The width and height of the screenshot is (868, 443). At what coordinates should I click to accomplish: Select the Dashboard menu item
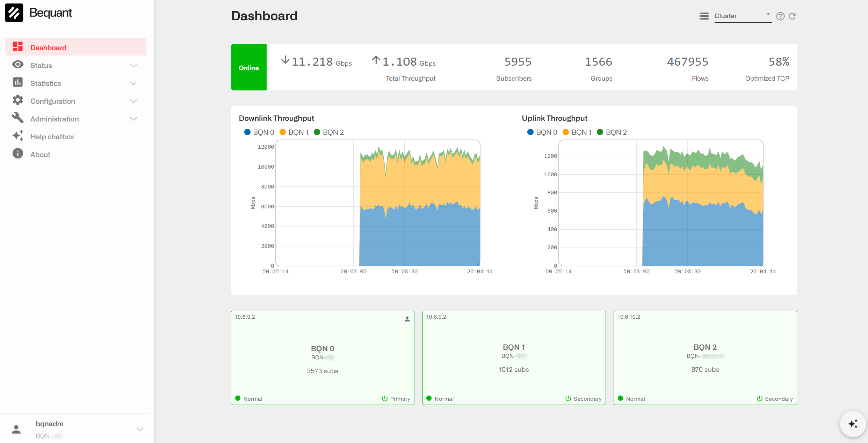click(x=48, y=47)
